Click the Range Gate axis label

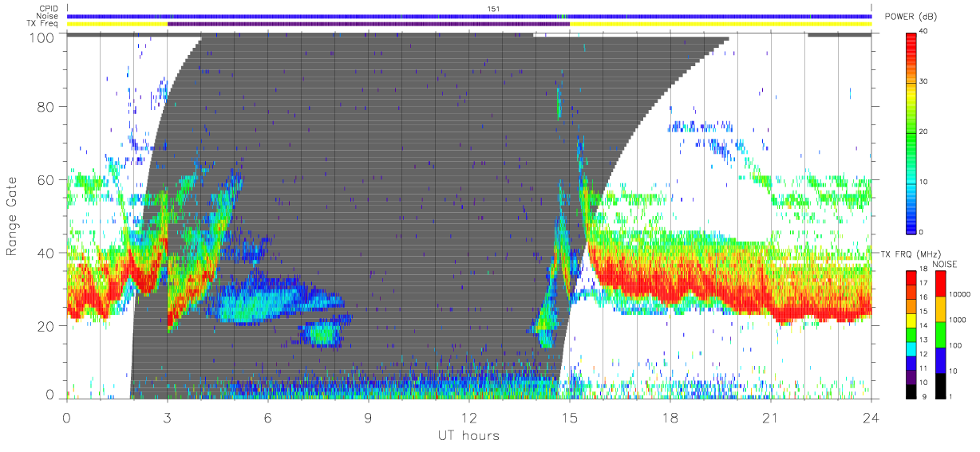tap(12, 217)
